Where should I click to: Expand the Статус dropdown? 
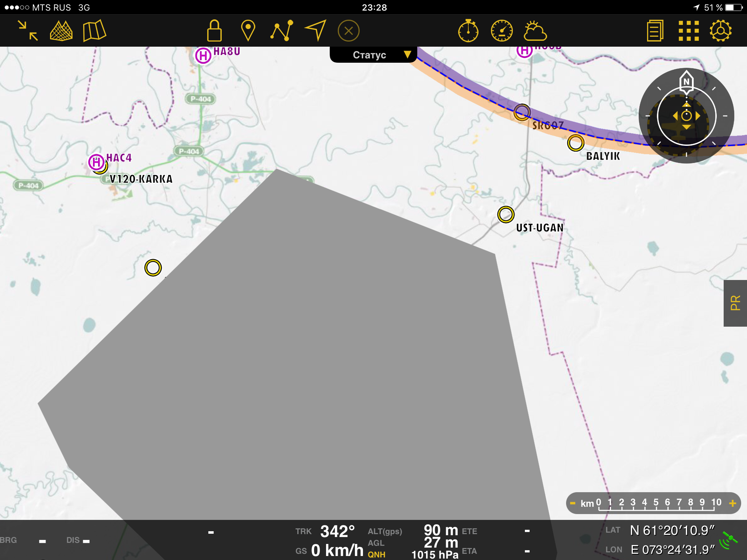point(373,55)
